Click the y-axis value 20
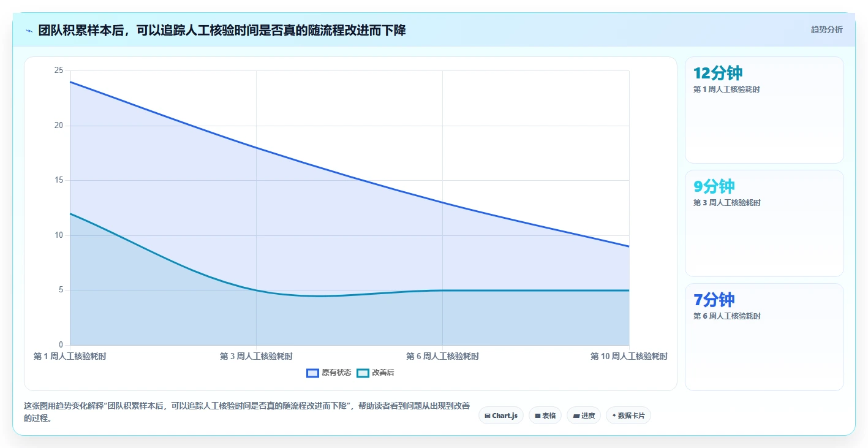This screenshot has height=448, width=868. tap(59, 126)
